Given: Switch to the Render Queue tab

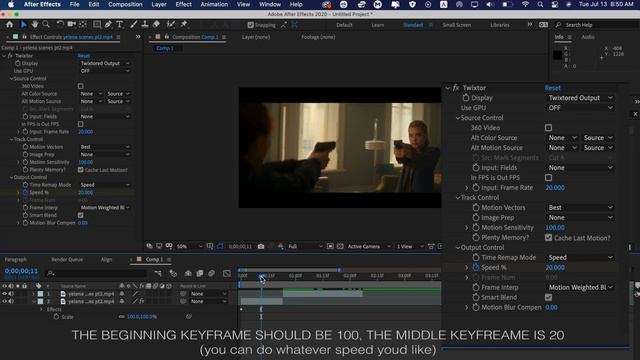Looking at the screenshot, I should click(x=67, y=260).
